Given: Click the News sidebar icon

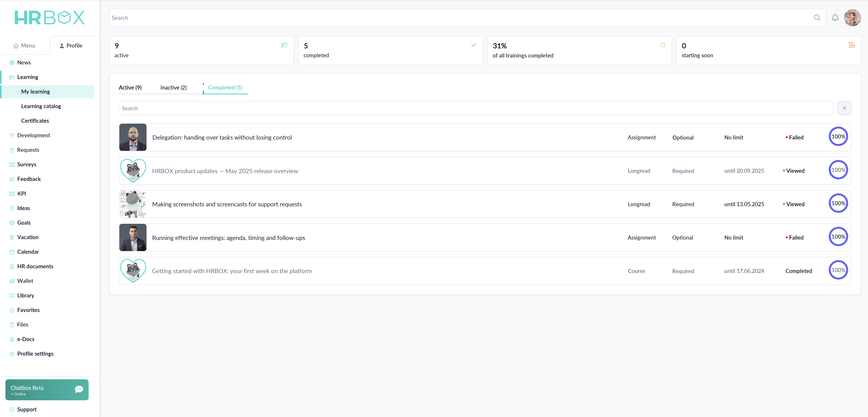Looking at the screenshot, I should pos(12,63).
